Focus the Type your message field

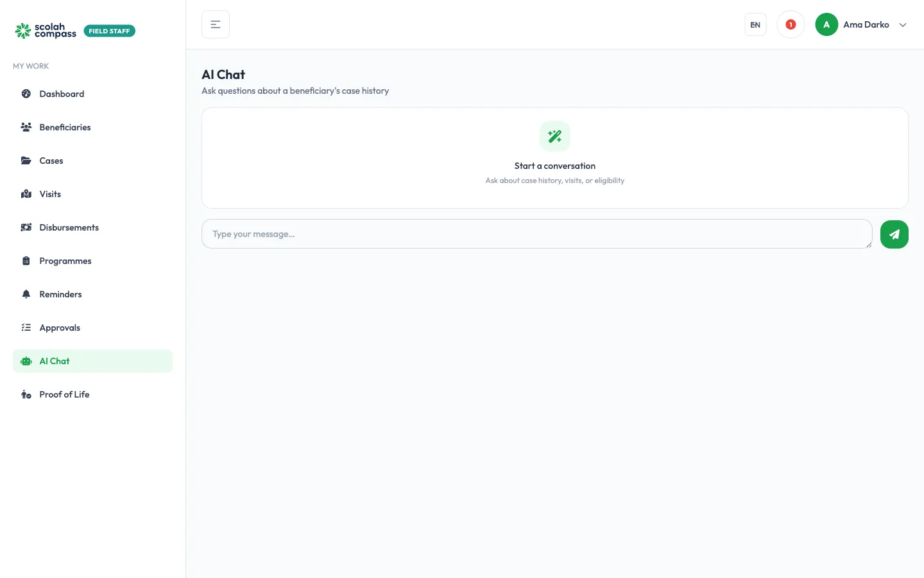537,234
